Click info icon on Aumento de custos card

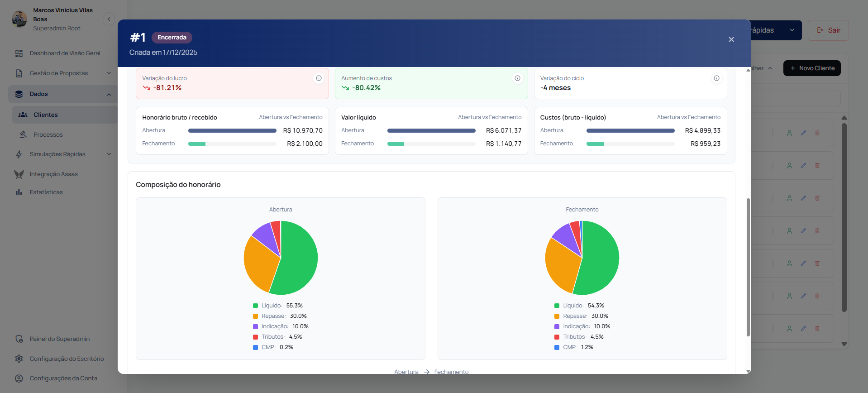[x=517, y=78]
